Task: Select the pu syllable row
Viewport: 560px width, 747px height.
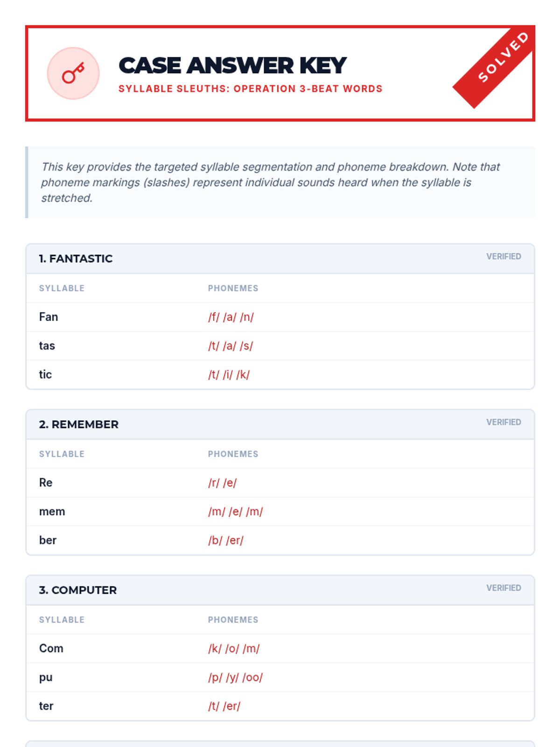Action: click(280, 677)
